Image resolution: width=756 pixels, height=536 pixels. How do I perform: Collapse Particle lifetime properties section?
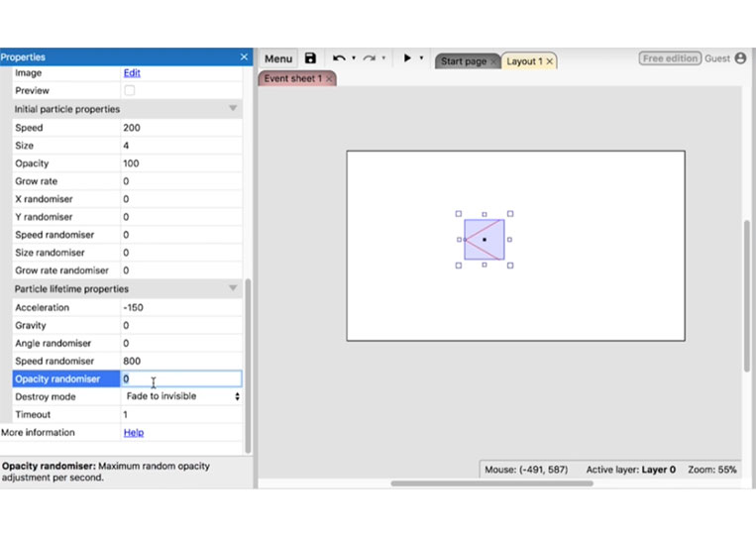(x=233, y=288)
